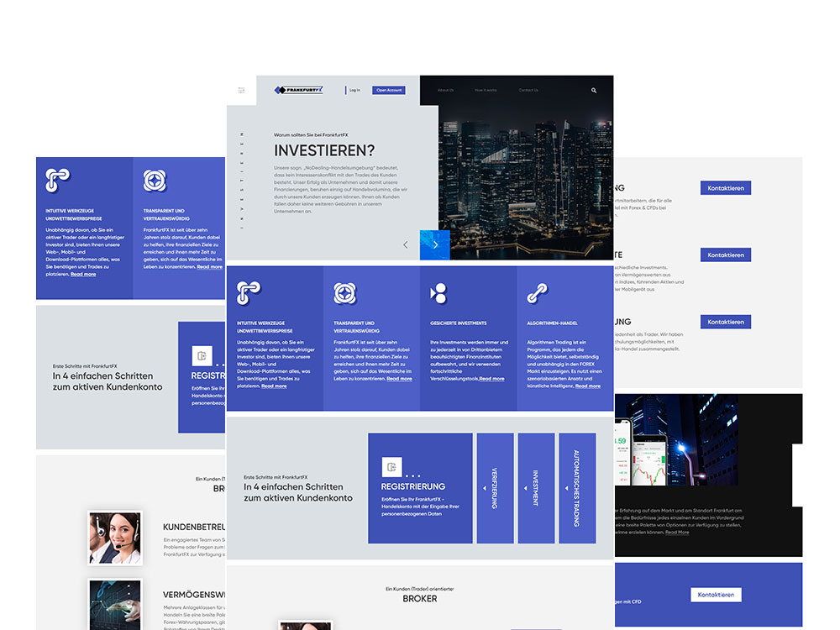Follow Read more under Algorithmen-Handel
Image resolution: width=840 pixels, height=630 pixels.
[588, 386]
